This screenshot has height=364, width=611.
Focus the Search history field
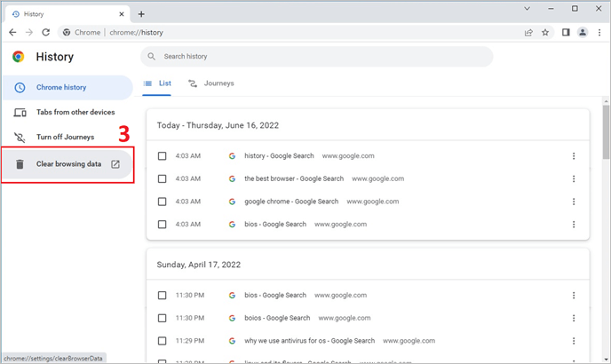tap(316, 57)
